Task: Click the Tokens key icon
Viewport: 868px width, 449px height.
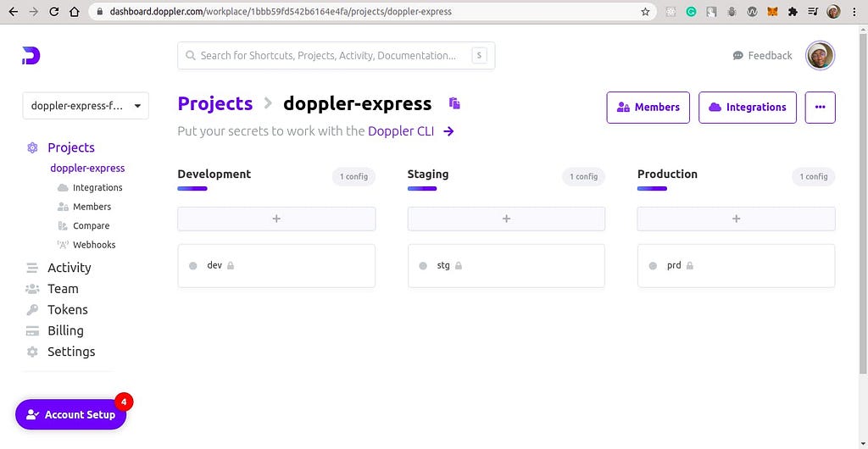Action: point(32,310)
